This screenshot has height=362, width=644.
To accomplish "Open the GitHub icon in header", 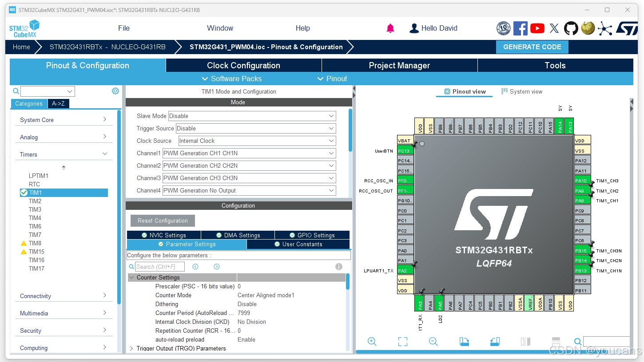I will tap(571, 28).
